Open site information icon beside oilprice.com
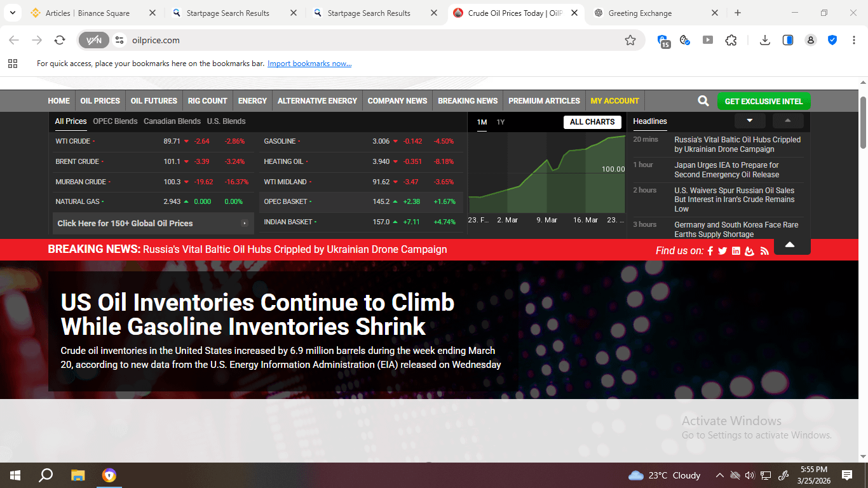Viewport: 868px width, 488px height. (x=119, y=40)
